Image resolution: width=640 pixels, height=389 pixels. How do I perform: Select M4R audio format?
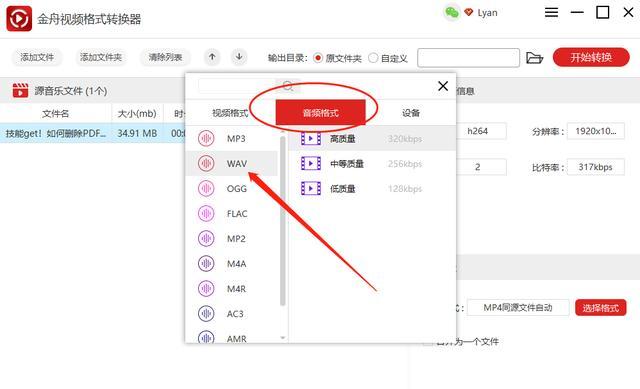pos(231,289)
